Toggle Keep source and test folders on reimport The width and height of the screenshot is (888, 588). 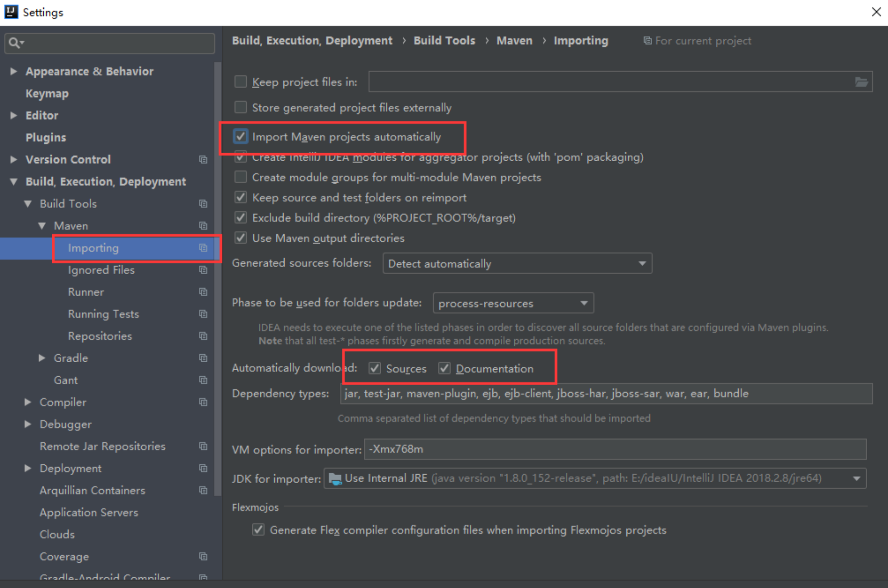pos(240,197)
